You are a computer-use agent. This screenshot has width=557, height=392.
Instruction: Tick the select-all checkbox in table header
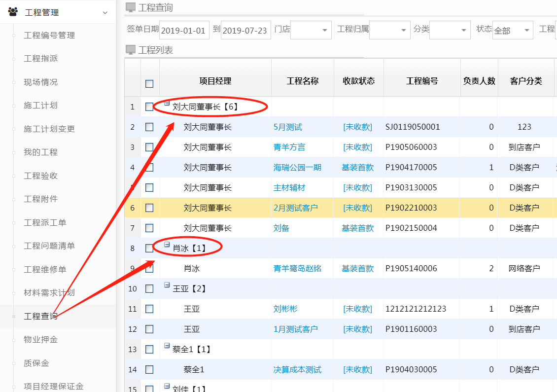tap(149, 84)
